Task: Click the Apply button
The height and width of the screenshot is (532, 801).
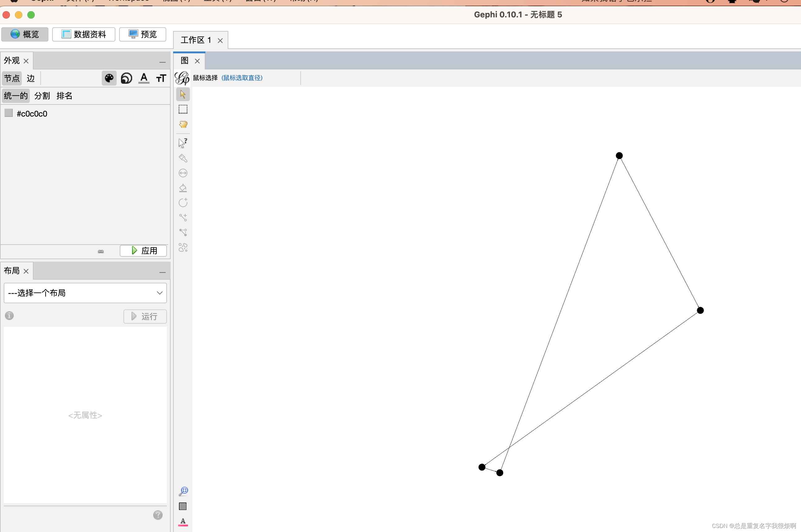Action: 143,251
